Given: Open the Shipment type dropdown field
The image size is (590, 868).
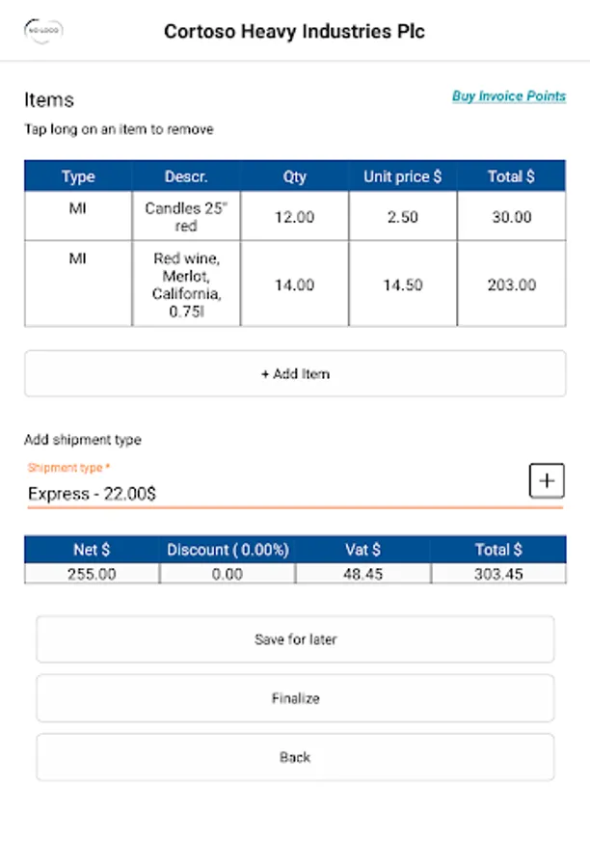Looking at the screenshot, I should (270, 494).
